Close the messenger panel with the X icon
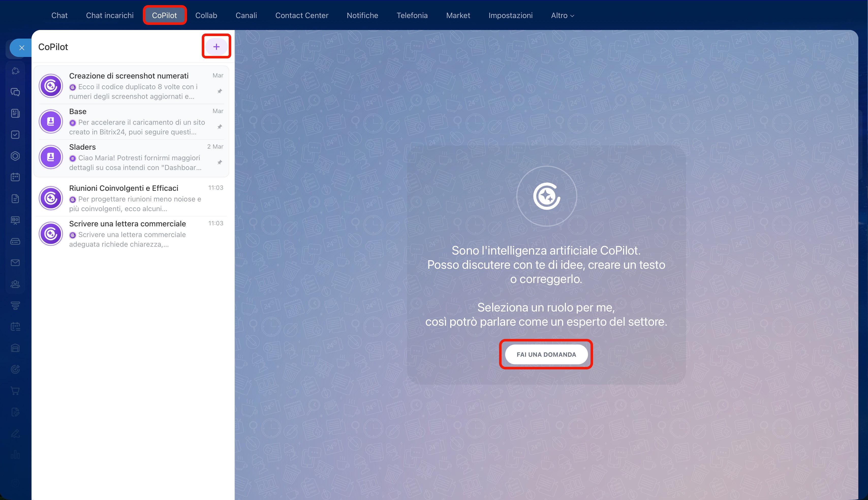The width and height of the screenshot is (868, 500). [x=22, y=48]
